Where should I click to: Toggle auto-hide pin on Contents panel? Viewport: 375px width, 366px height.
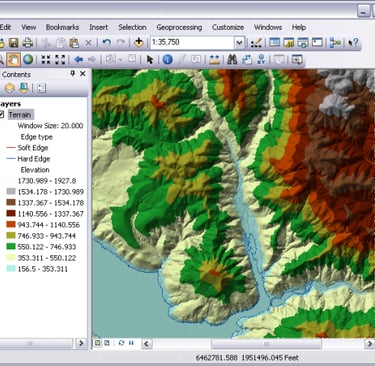click(x=72, y=74)
